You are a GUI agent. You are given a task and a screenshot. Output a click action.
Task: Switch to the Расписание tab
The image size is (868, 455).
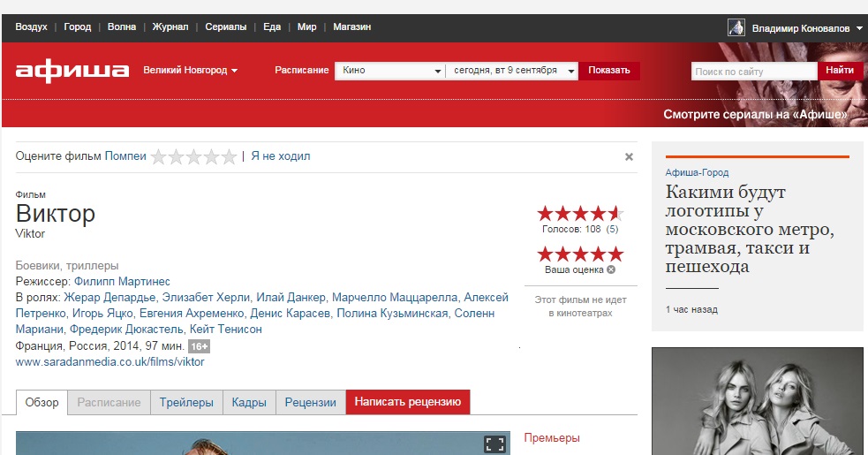[109, 402]
